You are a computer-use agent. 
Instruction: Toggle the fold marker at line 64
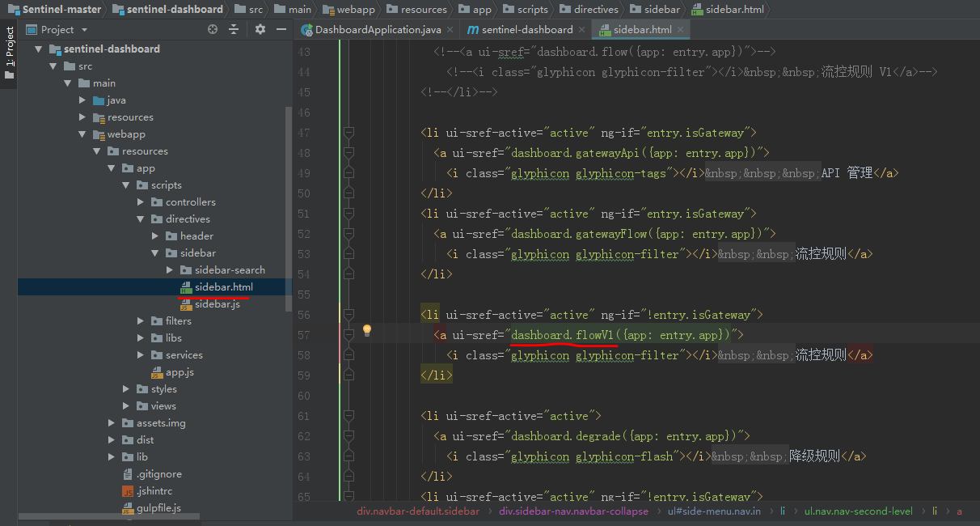pyautogui.click(x=348, y=477)
